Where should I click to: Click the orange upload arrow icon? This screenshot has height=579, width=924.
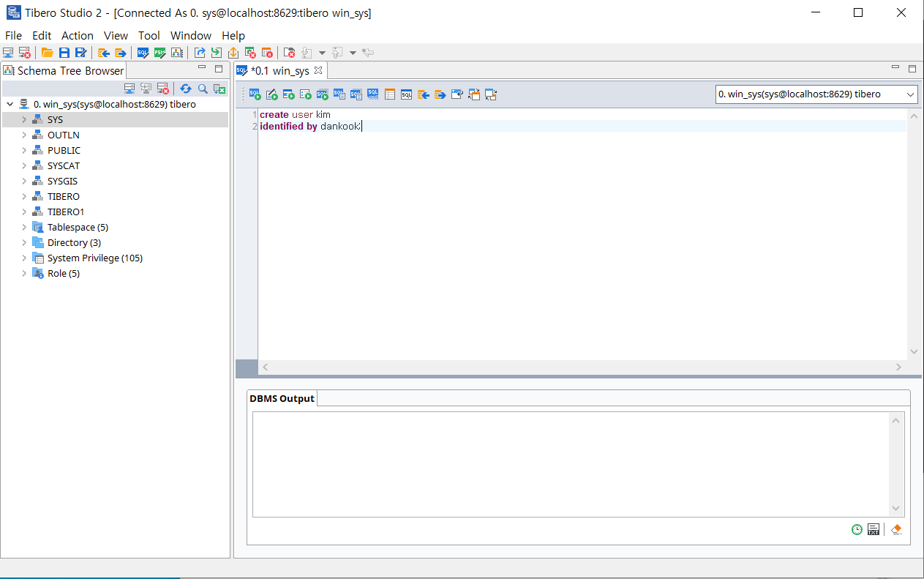click(x=233, y=53)
